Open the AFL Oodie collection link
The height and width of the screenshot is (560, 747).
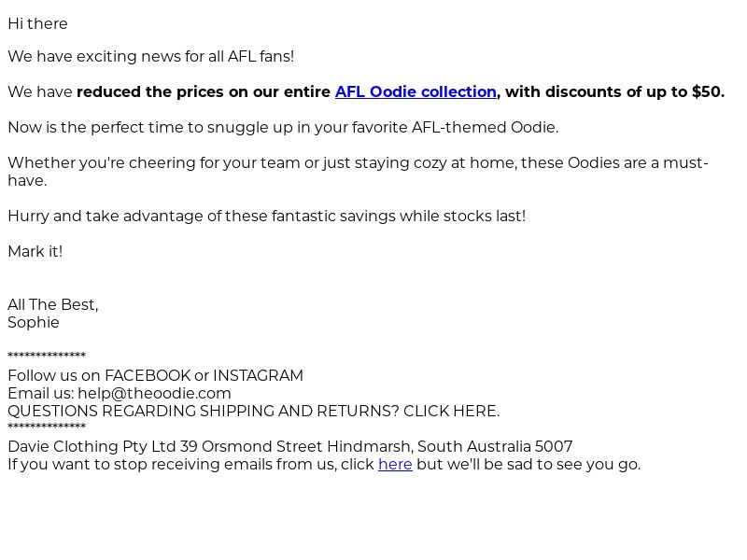[416, 91]
